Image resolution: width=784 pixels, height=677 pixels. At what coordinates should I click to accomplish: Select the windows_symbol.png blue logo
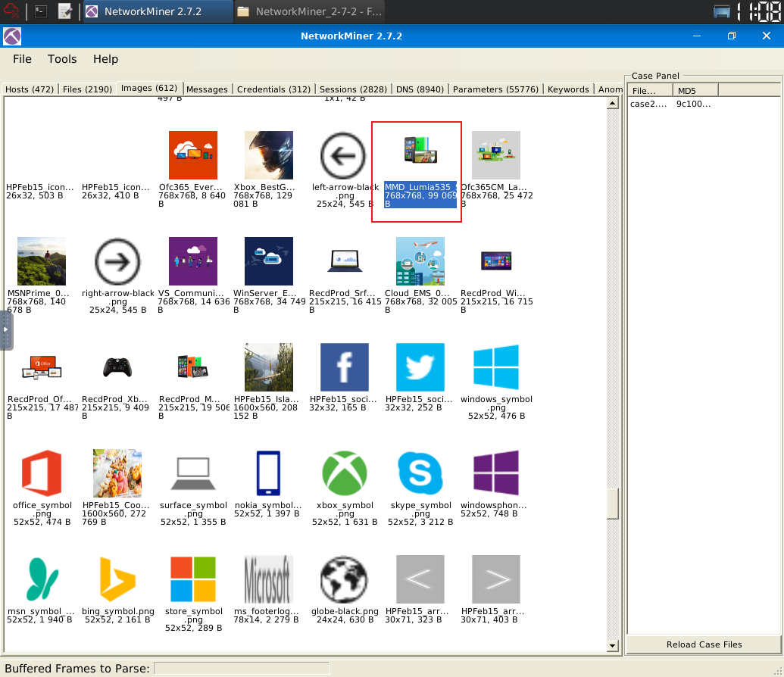496,367
